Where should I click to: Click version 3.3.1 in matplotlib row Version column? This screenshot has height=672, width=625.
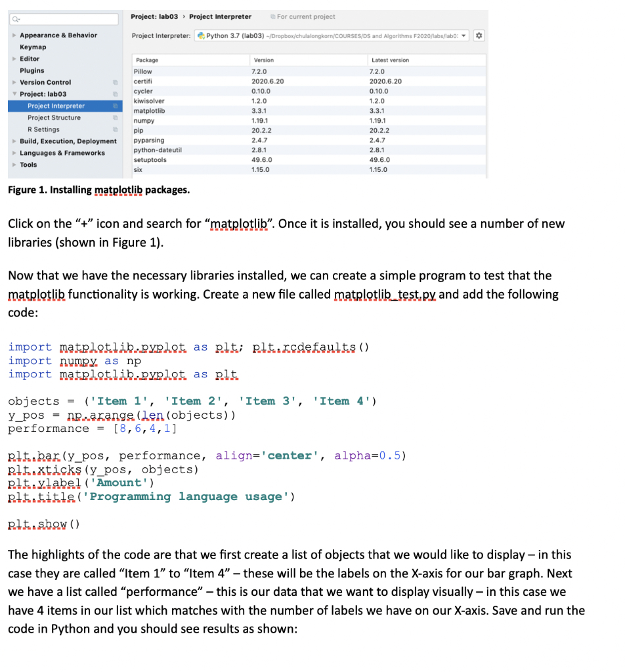tap(259, 111)
